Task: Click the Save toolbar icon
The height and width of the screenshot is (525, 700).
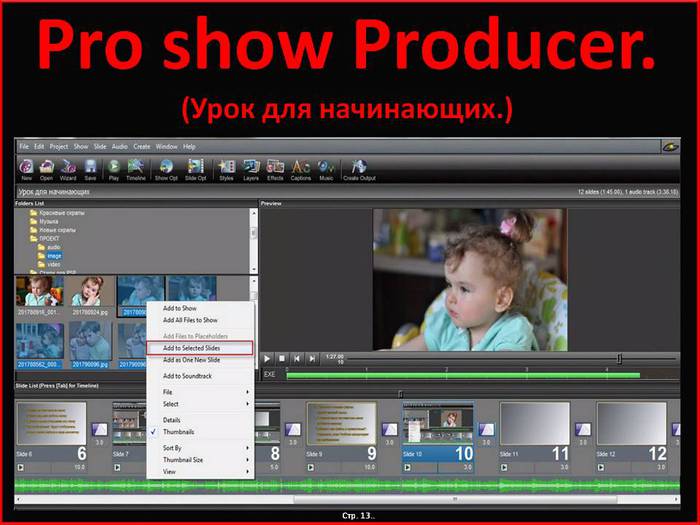Action: (x=91, y=170)
